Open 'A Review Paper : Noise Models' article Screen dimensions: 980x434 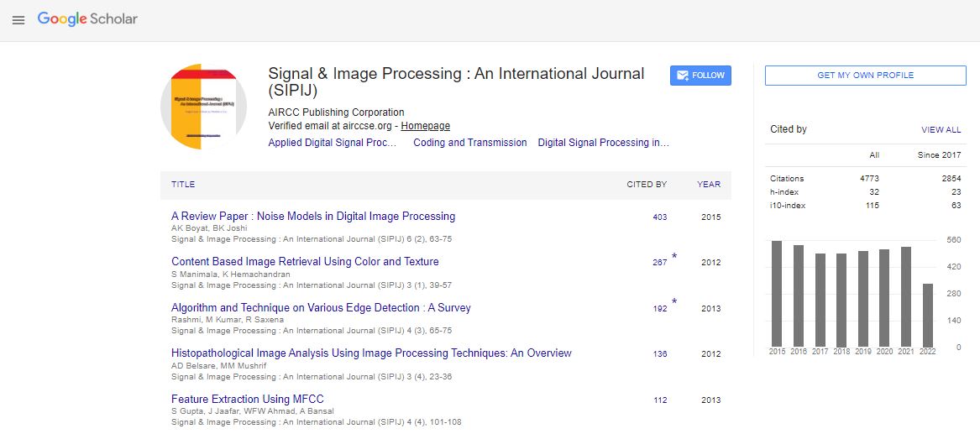pyautogui.click(x=313, y=216)
